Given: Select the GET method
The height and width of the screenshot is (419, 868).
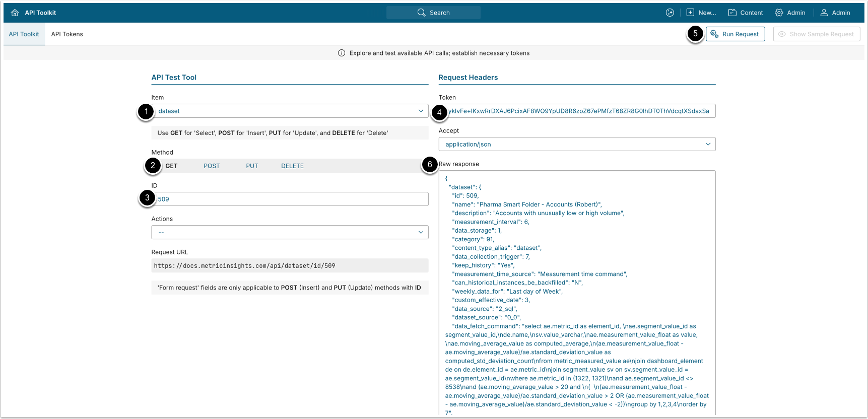Looking at the screenshot, I should pos(171,166).
